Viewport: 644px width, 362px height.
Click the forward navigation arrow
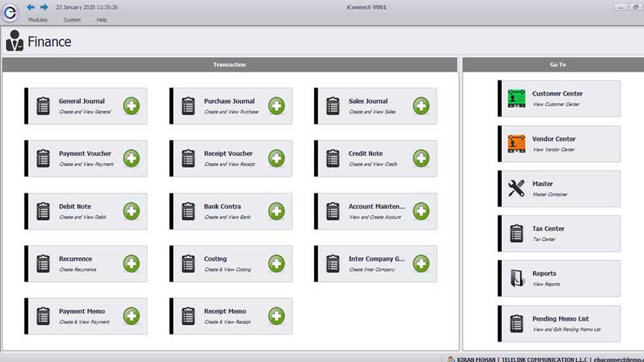[x=44, y=7]
